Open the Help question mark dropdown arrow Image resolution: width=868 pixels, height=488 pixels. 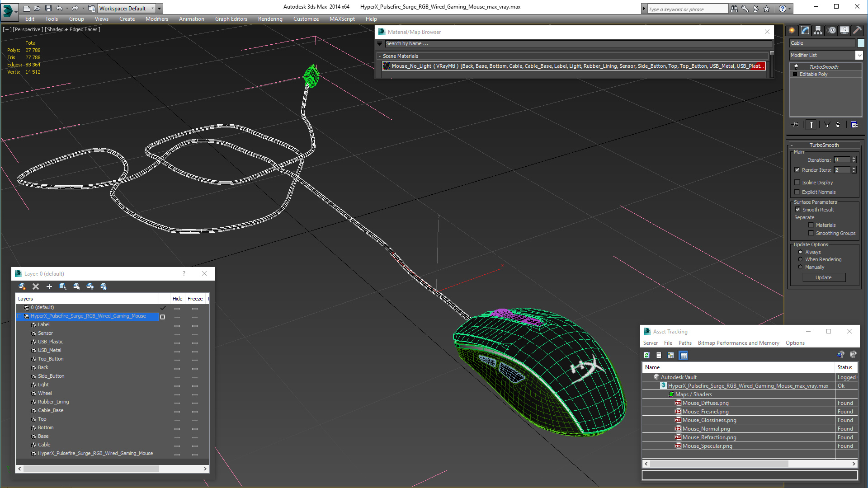(x=790, y=9)
